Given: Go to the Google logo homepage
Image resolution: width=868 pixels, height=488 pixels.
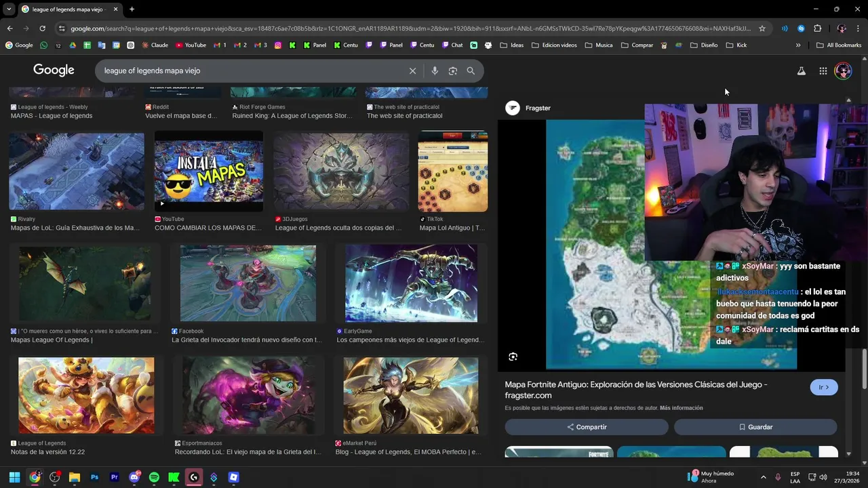Looking at the screenshot, I should pyautogui.click(x=54, y=70).
